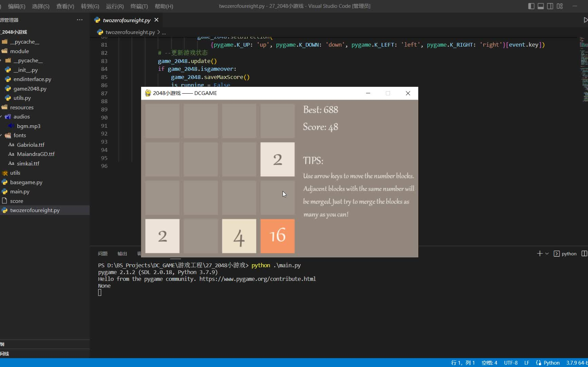Open 运行(R) menu

[115, 6]
